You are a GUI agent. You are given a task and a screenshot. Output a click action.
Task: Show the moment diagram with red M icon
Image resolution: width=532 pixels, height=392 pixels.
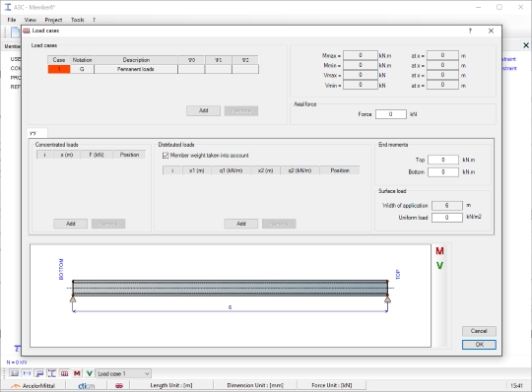point(439,251)
